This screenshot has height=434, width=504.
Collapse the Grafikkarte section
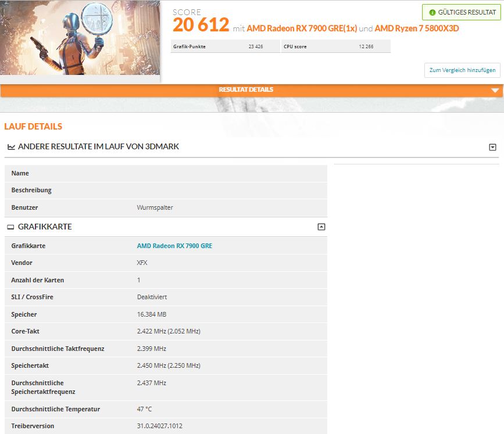click(x=321, y=227)
